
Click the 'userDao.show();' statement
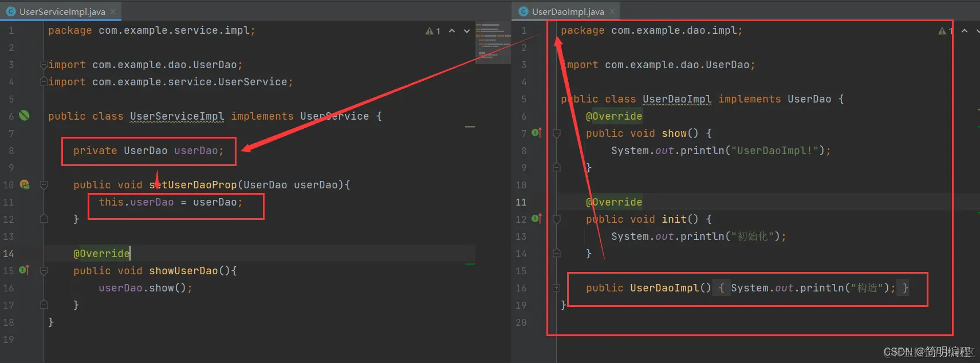[x=145, y=288]
